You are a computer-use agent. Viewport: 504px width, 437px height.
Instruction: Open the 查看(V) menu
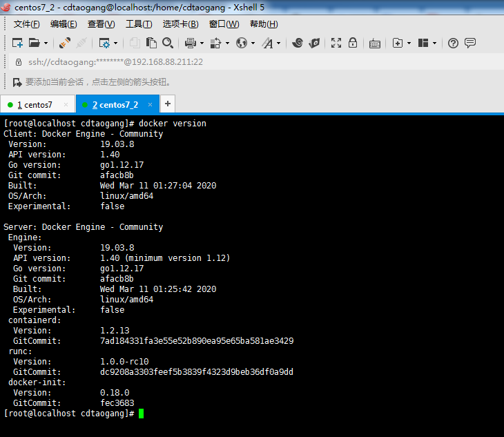101,24
